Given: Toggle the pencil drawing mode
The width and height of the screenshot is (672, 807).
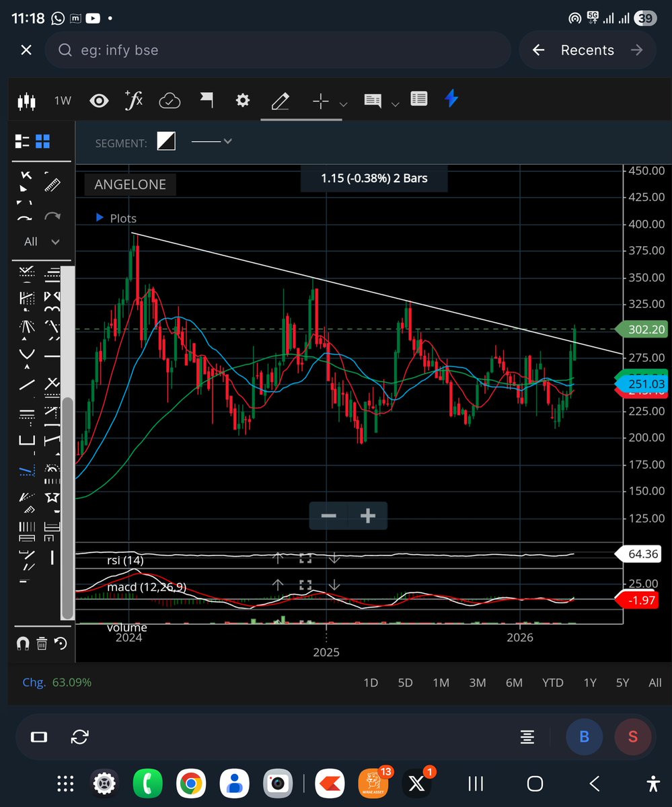Looking at the screenshot, I should [280, 101].
